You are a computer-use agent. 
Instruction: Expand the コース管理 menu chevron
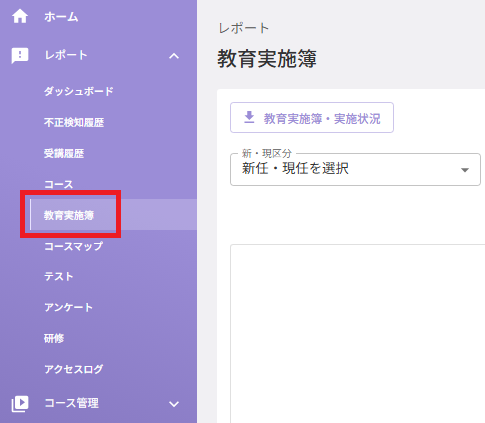(174, 404)
